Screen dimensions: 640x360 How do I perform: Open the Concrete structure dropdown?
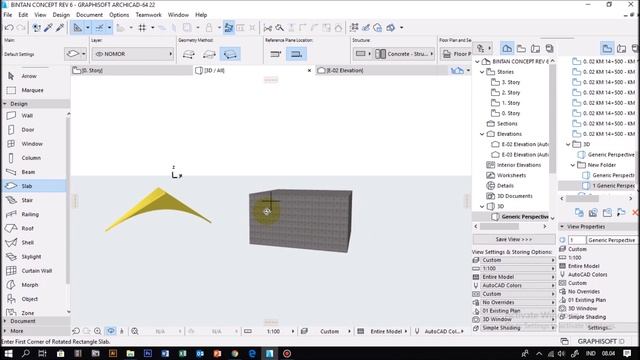click(404, 54)
